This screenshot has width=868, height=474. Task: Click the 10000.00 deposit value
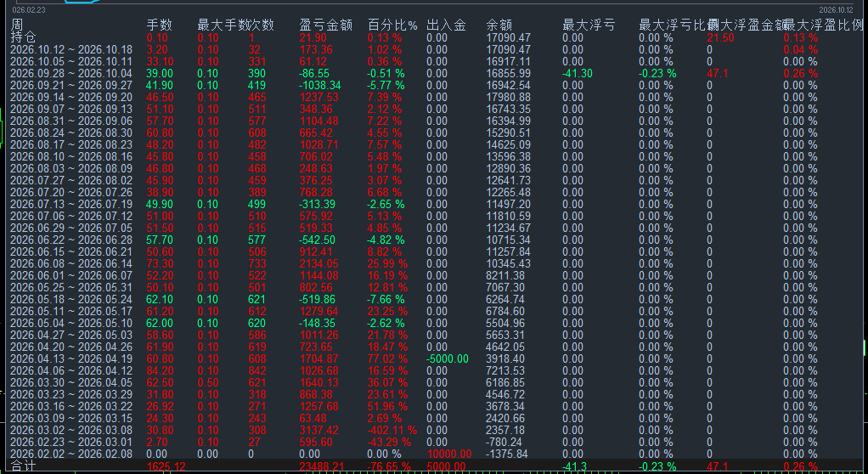[x=449, y=454]
